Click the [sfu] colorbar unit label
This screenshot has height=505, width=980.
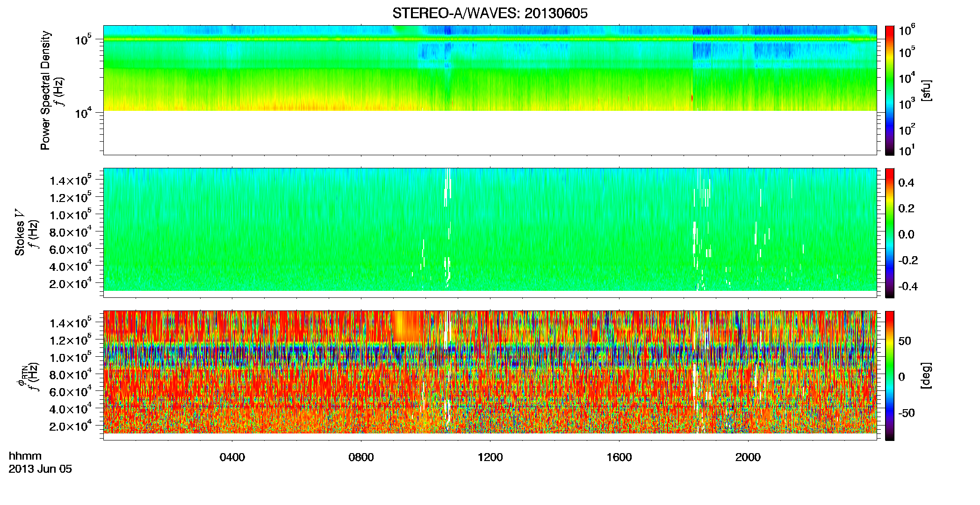[x=926, y=90]
